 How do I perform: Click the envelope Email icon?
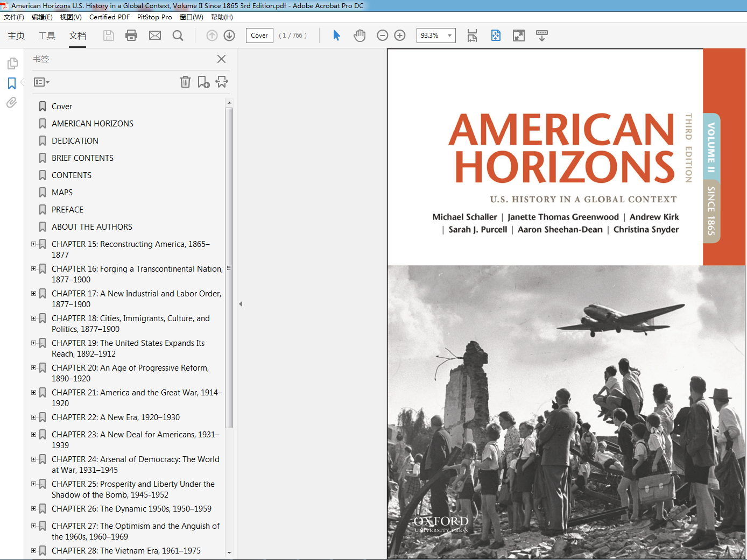click(155, 36)
